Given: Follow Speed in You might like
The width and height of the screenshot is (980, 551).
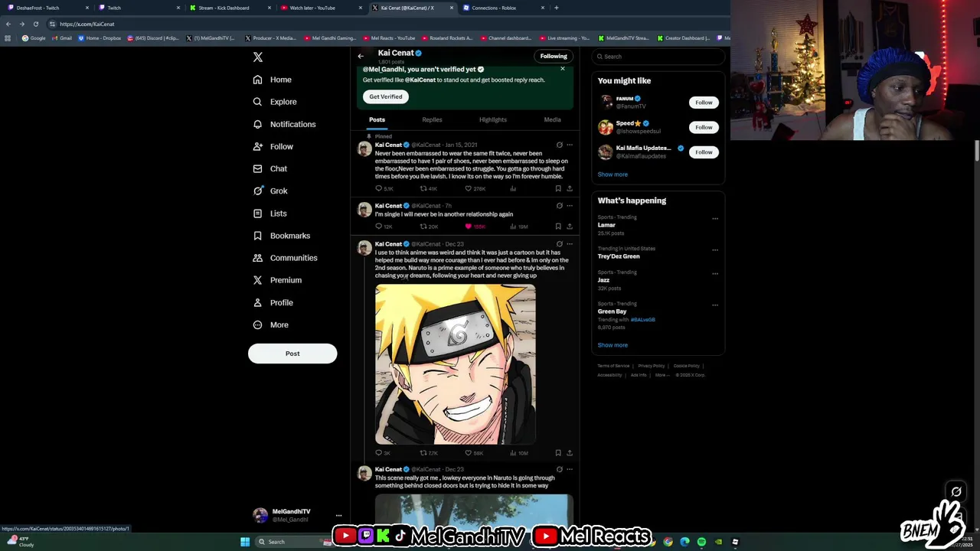Looking at the screenshot, I should 704,127.
